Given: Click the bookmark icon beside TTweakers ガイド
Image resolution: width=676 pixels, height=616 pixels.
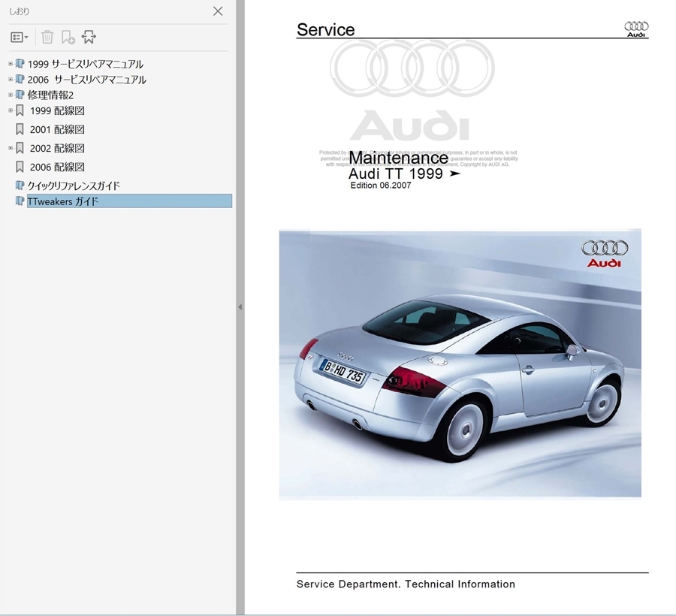Looking at the screenshot, I should click(20, 201).
